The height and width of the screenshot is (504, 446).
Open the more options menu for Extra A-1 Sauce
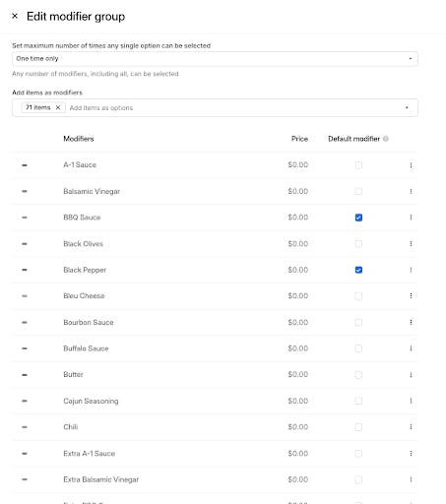411,454
